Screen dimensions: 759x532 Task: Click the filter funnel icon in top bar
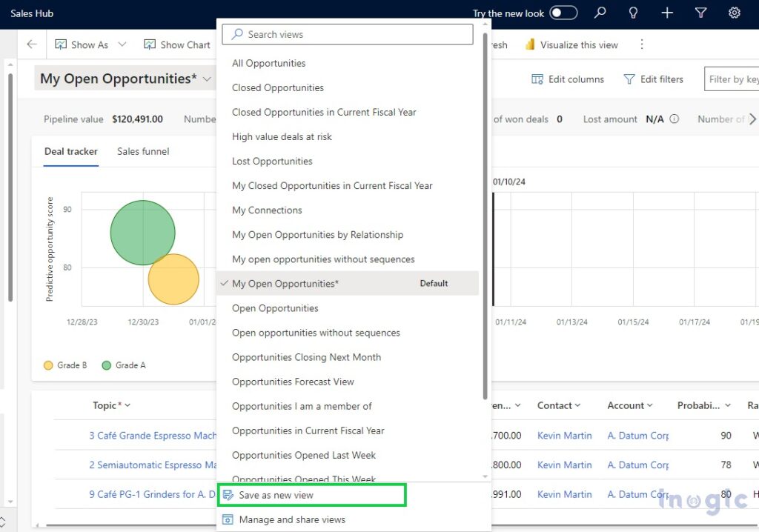coord(700,13)
